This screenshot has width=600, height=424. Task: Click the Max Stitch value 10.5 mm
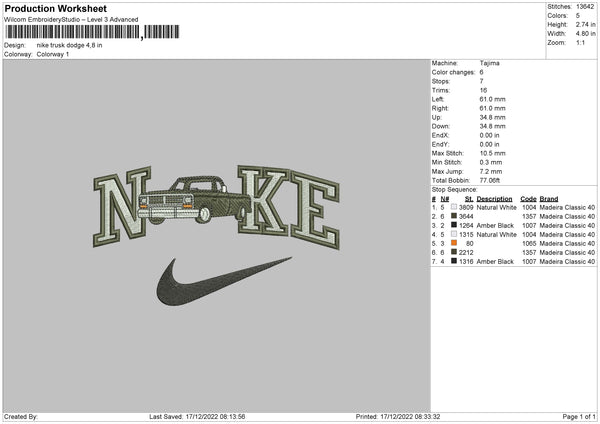(x=492, y=153)
